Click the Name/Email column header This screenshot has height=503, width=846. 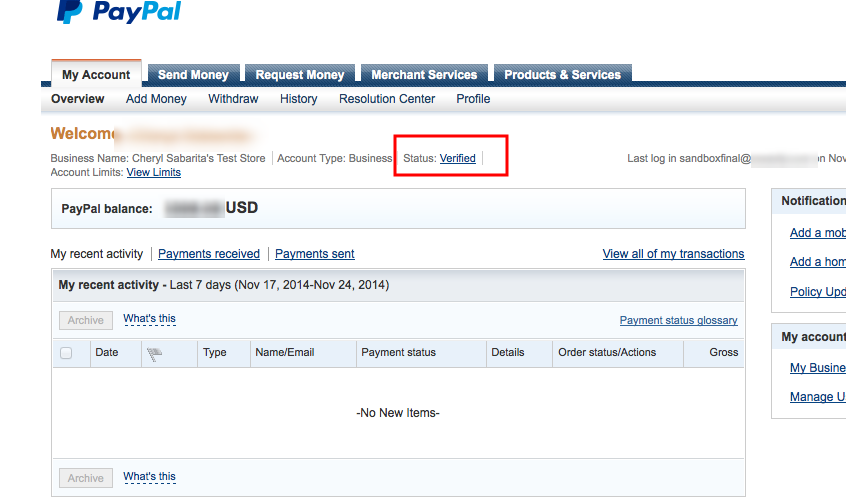tap(285, 352)
